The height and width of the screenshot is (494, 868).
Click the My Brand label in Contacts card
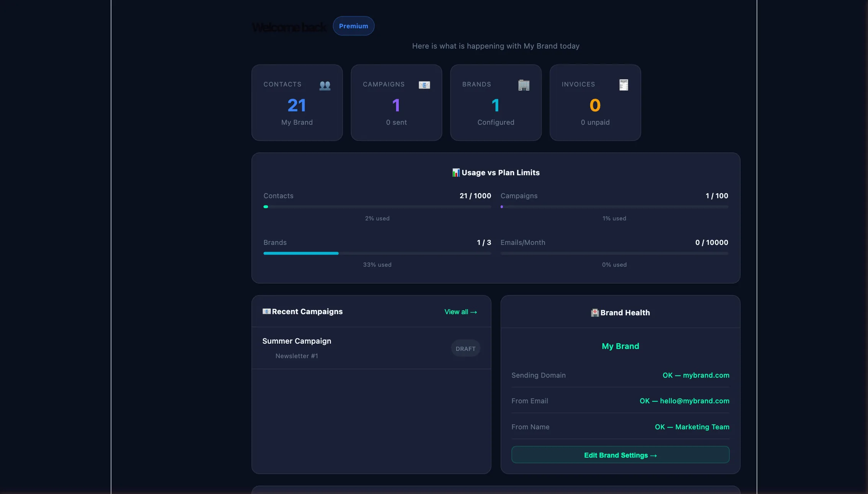click(297, 122)
